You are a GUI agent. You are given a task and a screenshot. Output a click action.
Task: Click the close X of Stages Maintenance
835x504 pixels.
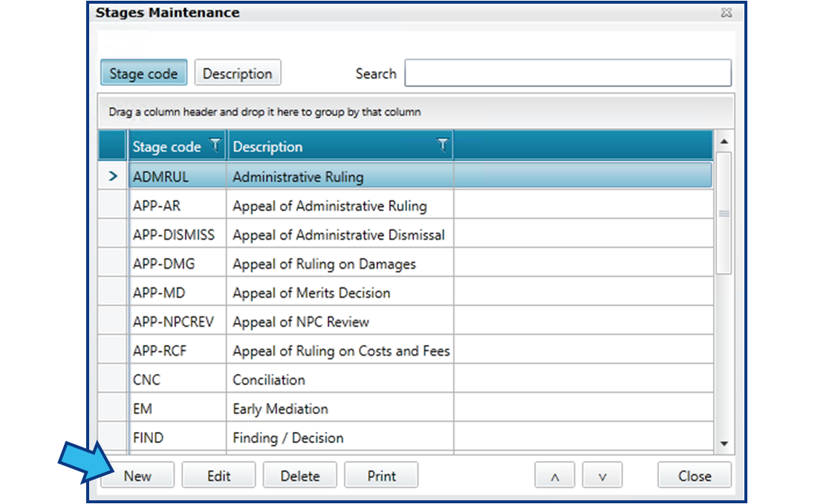[x=727, y=12]
